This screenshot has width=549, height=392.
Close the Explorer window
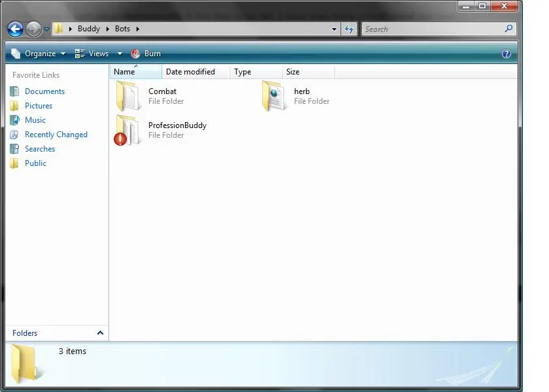(x=504, y=6)
